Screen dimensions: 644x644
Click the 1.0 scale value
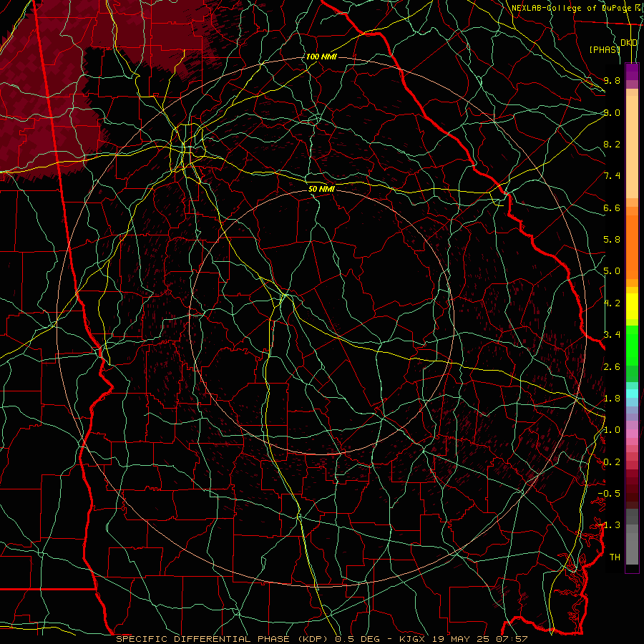tap(612, 430)
